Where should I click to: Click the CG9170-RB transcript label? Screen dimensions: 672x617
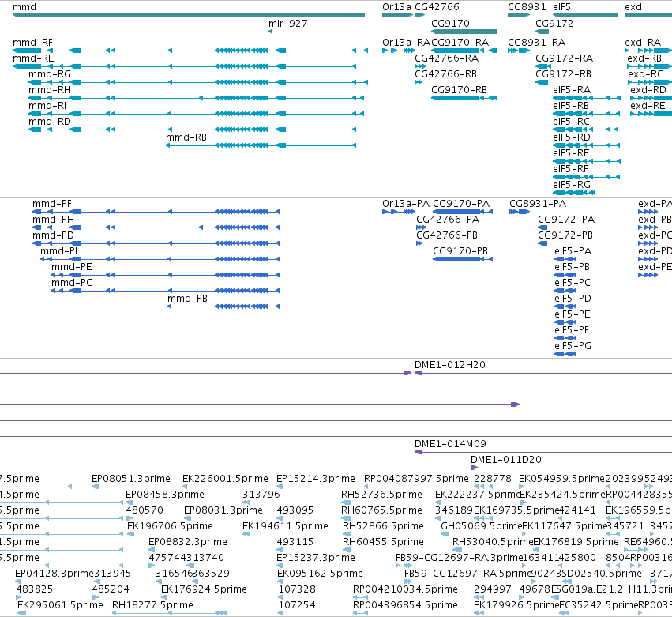459,91
